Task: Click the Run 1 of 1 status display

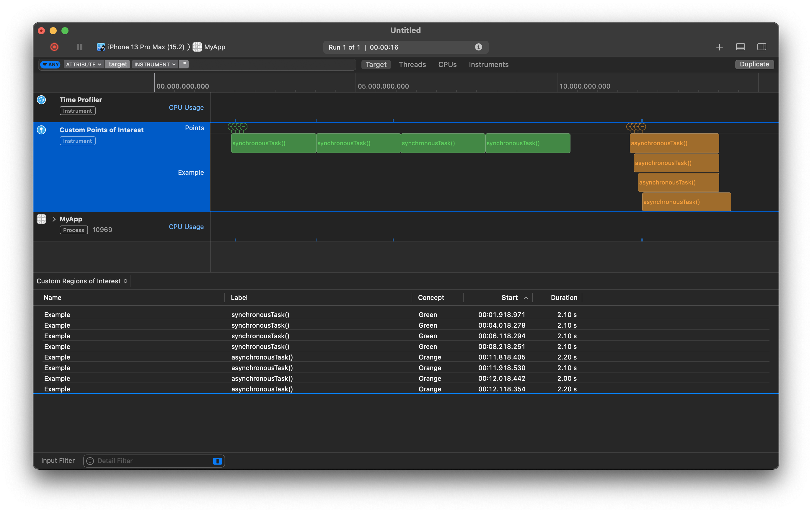Action: coord(406,47)
